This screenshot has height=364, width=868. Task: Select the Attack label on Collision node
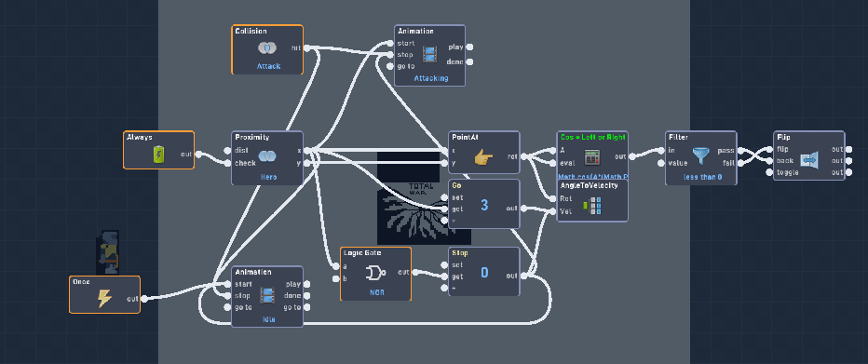[x=268, y=66]
